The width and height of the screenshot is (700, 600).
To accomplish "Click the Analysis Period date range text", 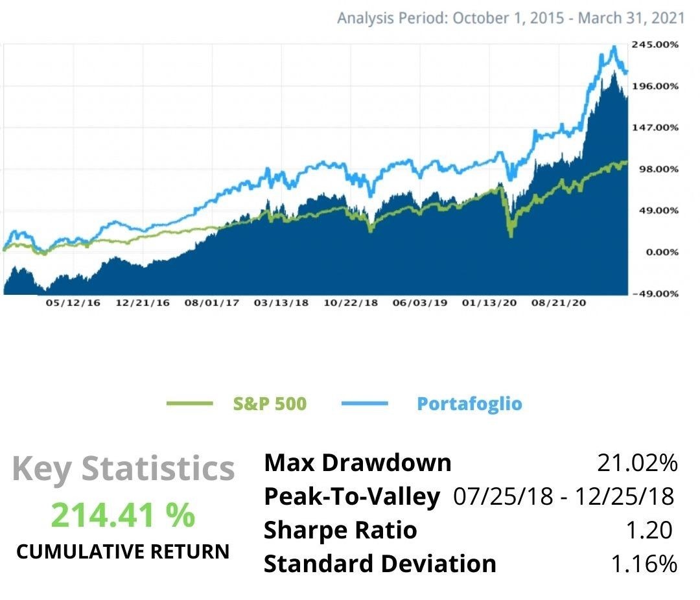I will pyautogui.click(x=511, y=17).
